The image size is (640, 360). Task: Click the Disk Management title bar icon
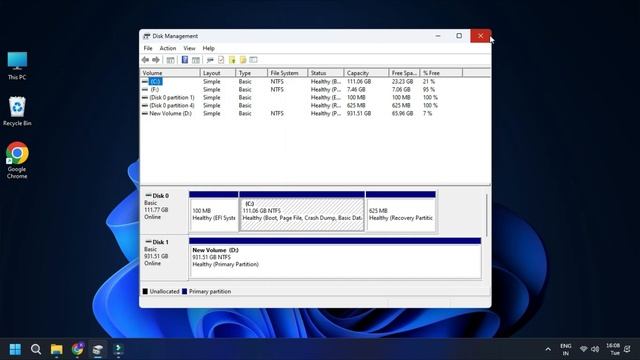click(x=147, y=36)
